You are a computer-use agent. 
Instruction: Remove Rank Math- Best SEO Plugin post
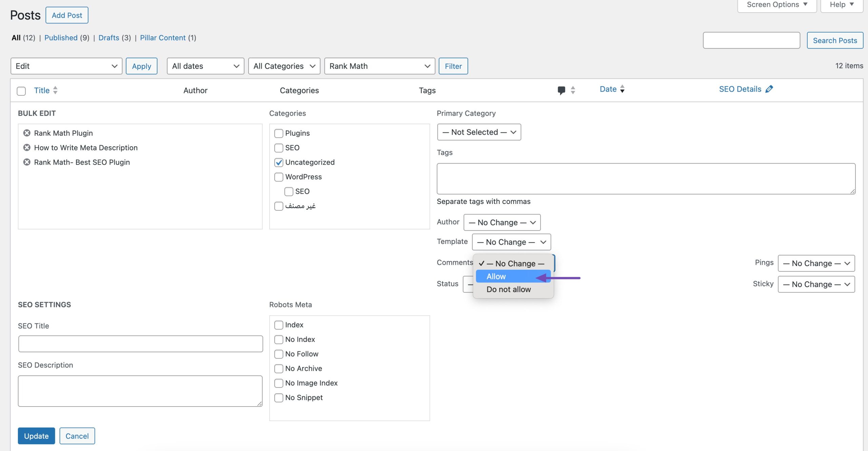click(x=27, y=162)
